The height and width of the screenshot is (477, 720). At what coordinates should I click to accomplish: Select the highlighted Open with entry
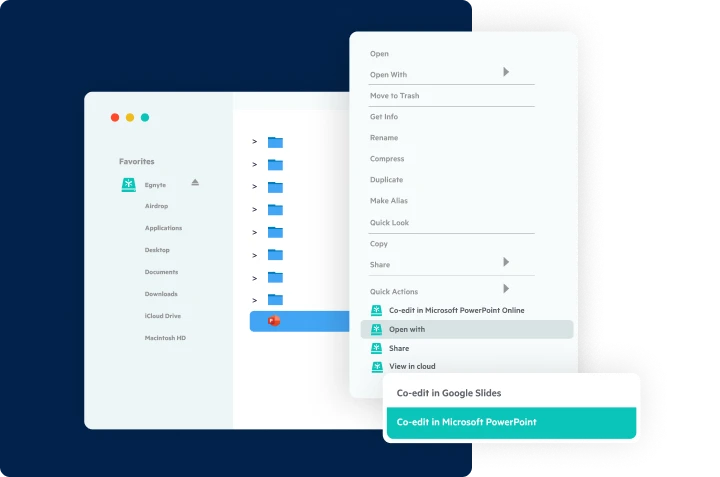tap(467, 329)
